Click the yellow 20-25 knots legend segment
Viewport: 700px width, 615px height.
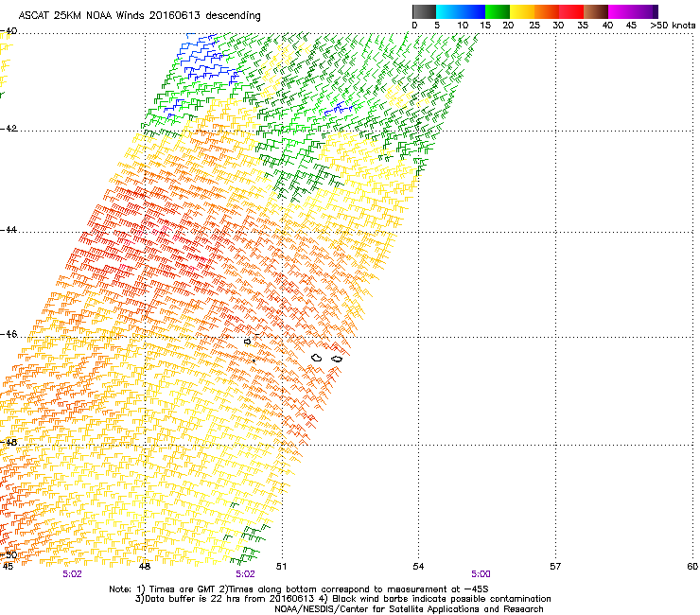click(x=522, y=11)
